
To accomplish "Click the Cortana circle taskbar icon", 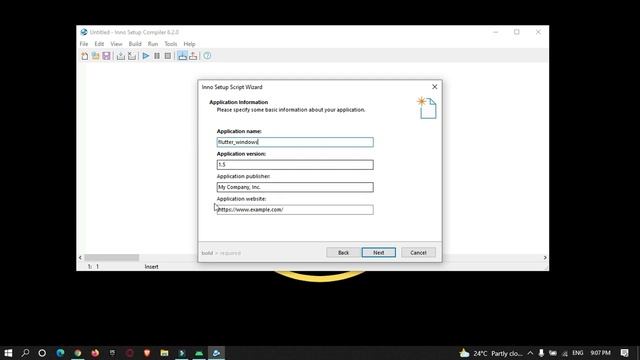I will coord(42,353).
